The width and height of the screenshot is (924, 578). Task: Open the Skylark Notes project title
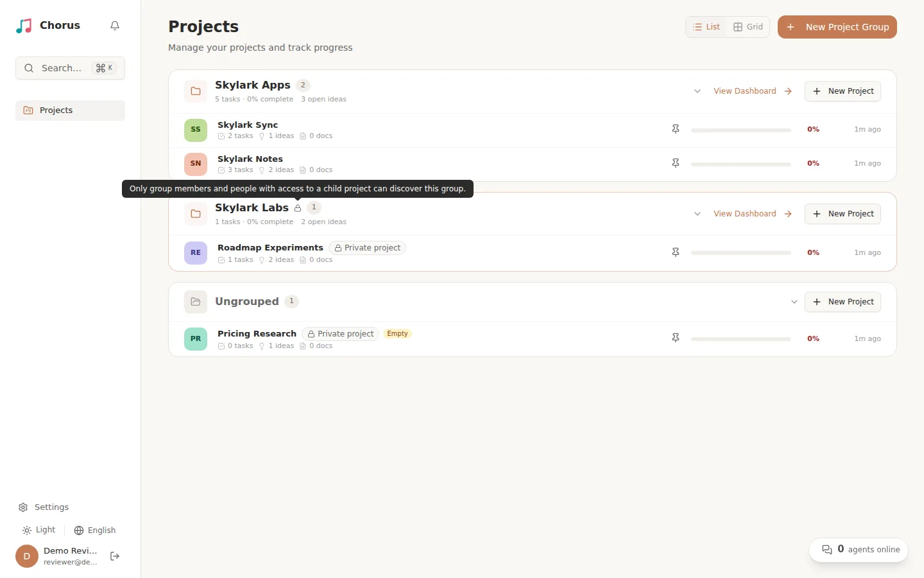[x=250, y=159]
